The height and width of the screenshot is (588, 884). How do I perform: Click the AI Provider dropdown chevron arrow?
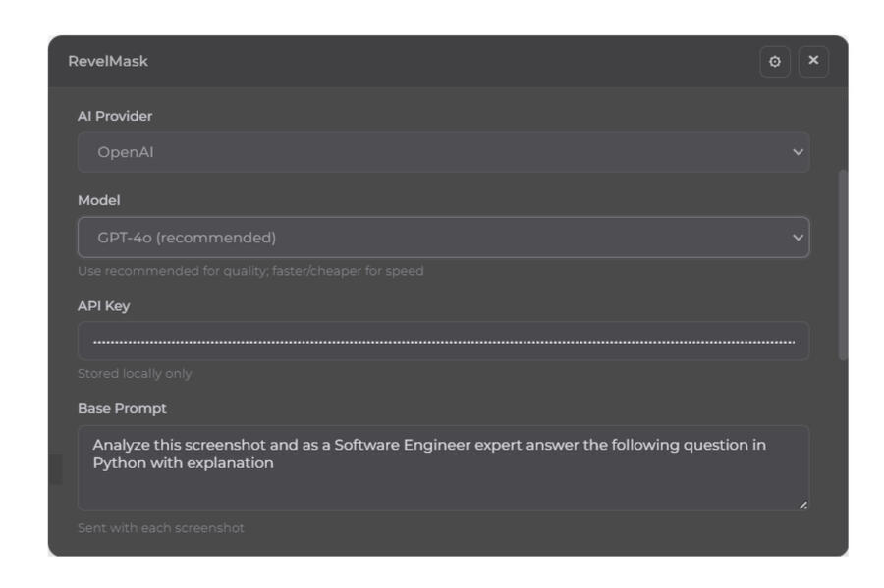(798, 152)
